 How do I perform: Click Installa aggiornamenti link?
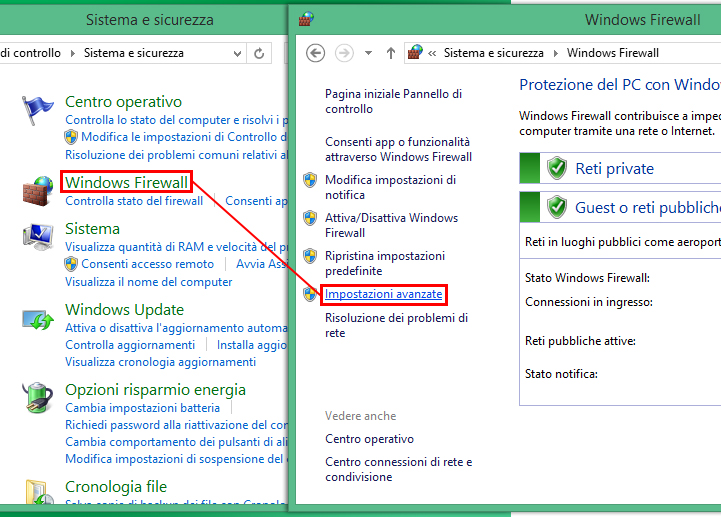click(x=252, y=345)
